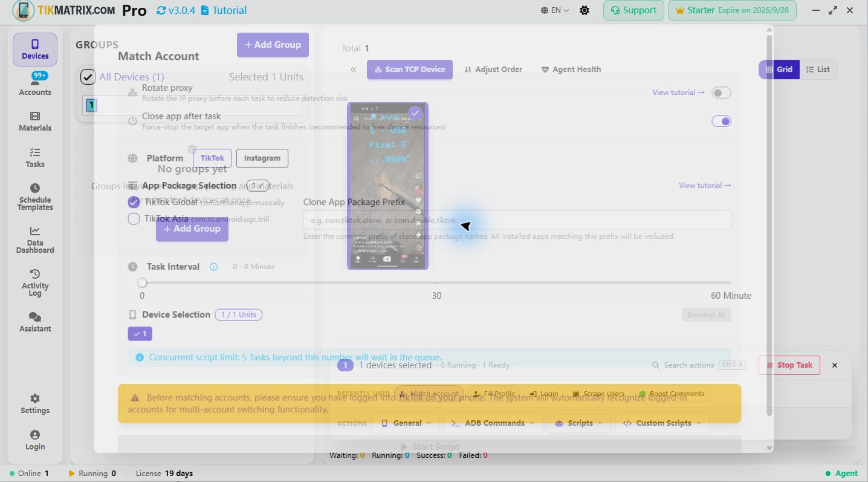Click the Stop Task button
This screenshot has height=482, width=868.
[789, 365]
